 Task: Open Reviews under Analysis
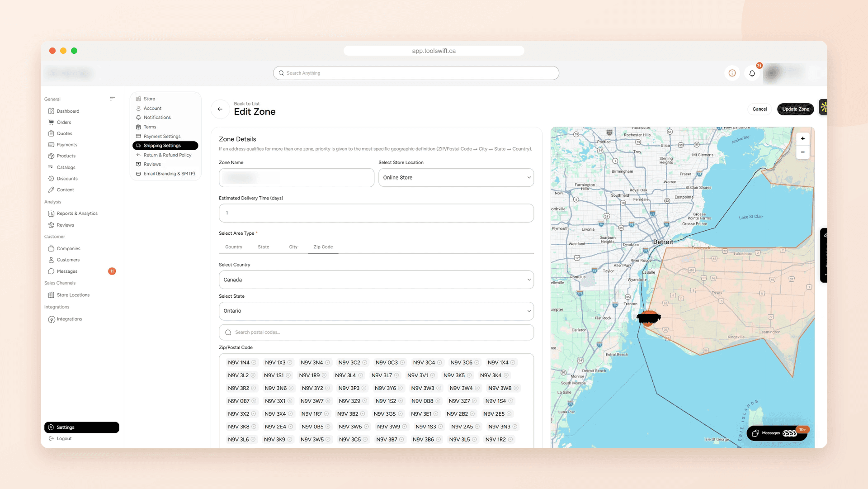pyautogui.click(x=65, y=225)
